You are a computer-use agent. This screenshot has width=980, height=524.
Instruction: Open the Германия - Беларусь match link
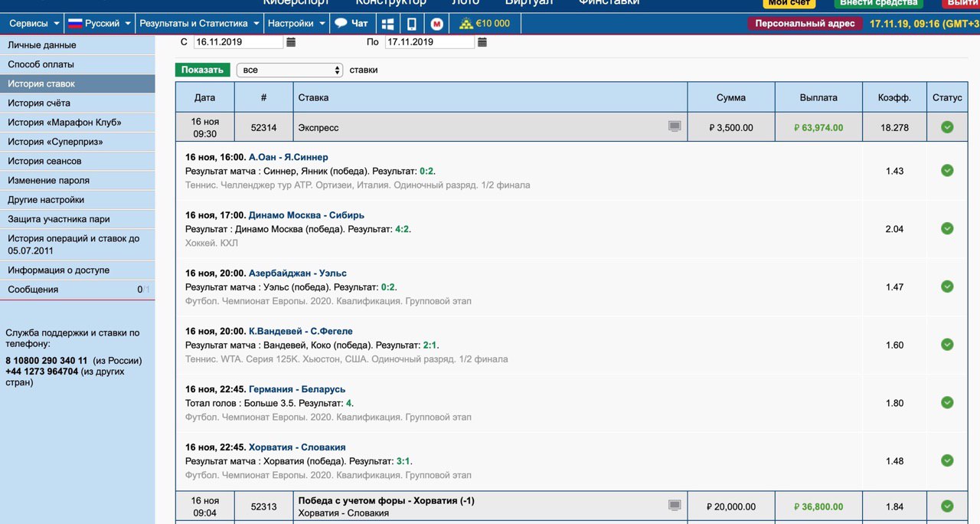coord(297,389)
